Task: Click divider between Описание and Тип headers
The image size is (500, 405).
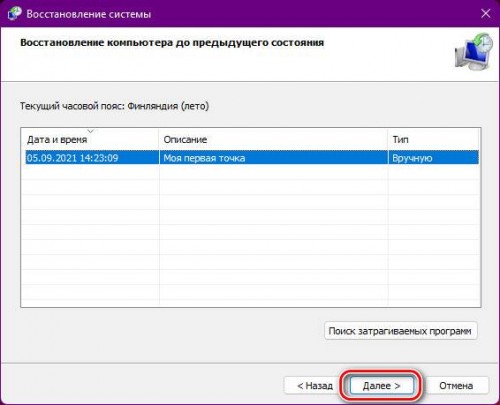Action: (388, 139)
